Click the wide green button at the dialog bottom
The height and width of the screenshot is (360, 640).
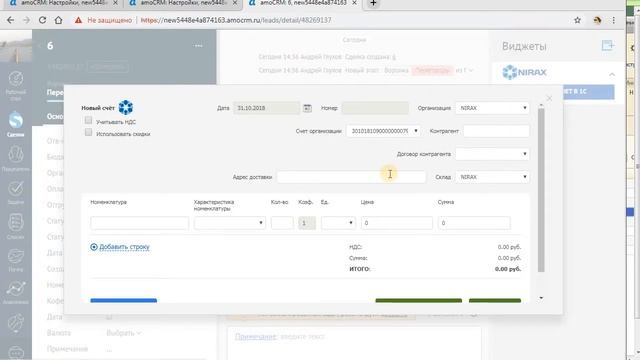419,301
